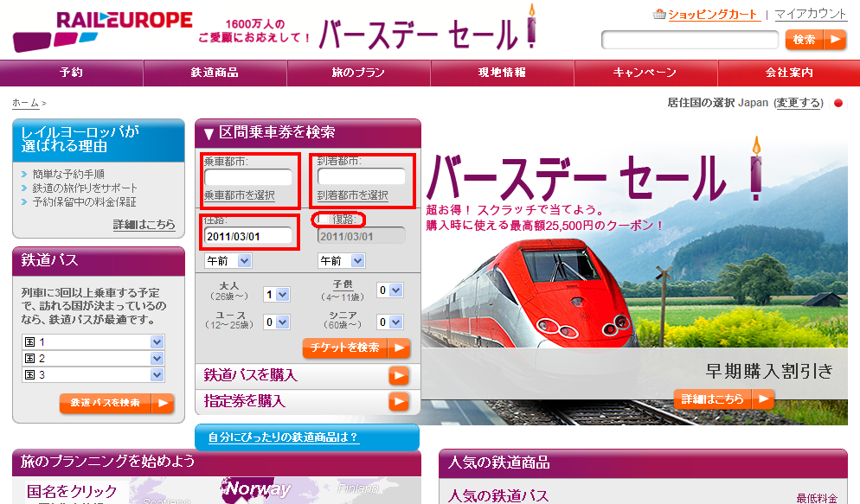Select the 旅のプラン menu item
Image resolution: width=860 pixels, height=504 pixels.
[x=358, y=73]
